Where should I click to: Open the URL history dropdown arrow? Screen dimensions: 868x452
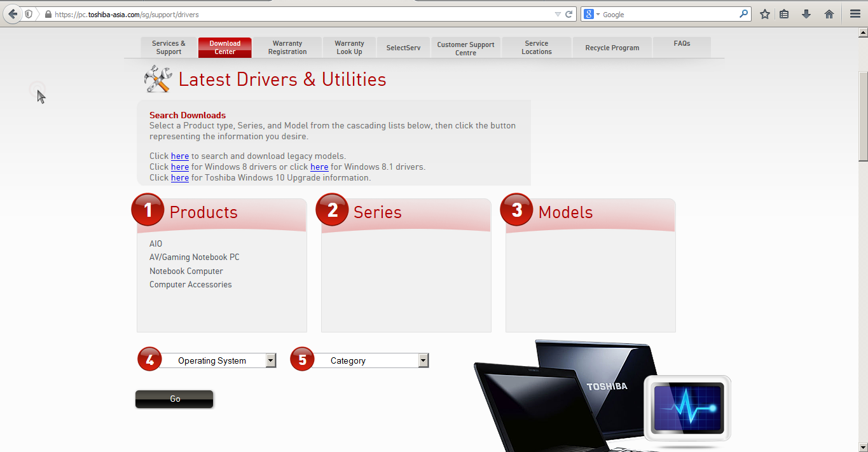point(558,14)
